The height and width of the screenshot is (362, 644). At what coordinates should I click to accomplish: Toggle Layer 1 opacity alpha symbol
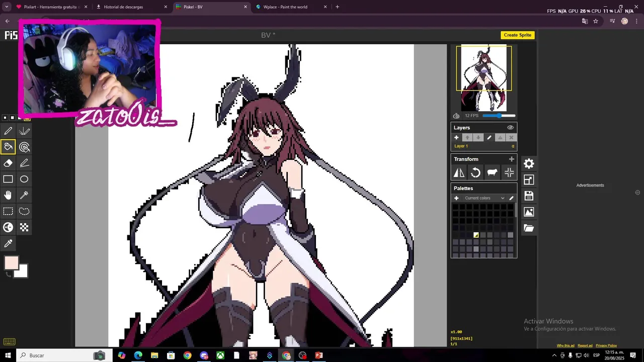tap(513, 146)
